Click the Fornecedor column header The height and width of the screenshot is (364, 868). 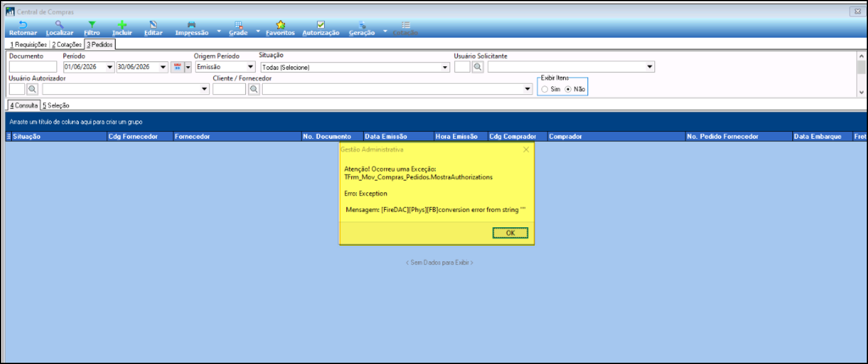click(237, 136)
